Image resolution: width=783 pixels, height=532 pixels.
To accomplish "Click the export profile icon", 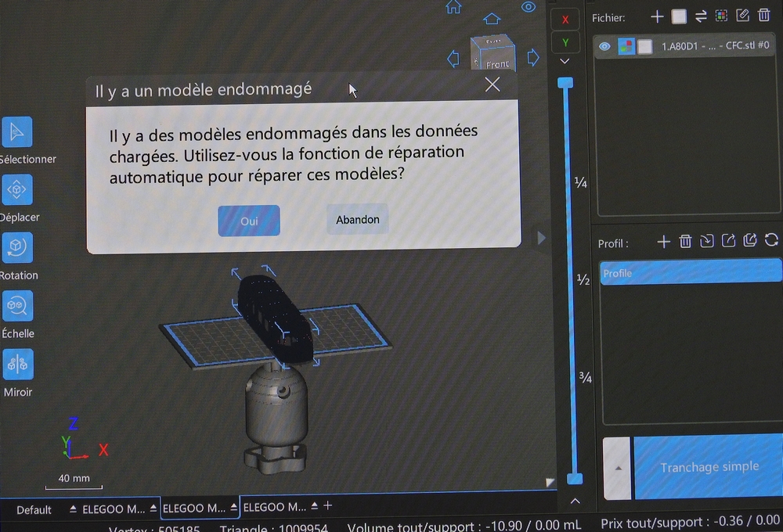I will click(x=728, y=240).
